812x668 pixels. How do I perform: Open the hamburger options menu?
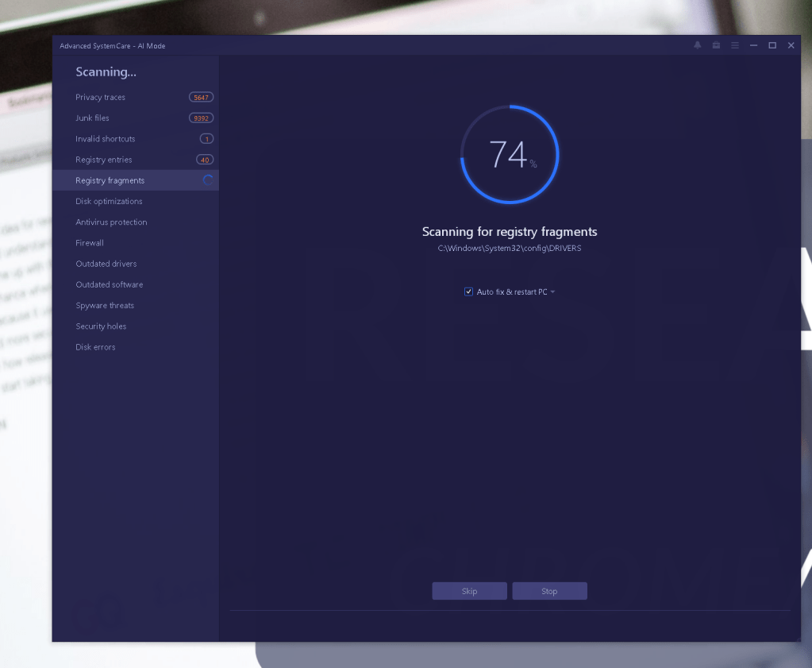click(x=735, y=45)
